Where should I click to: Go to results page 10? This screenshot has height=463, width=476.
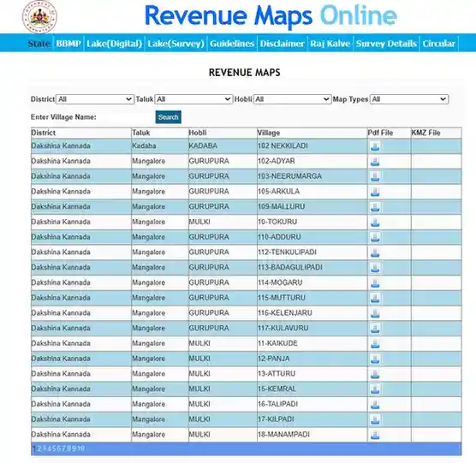80,448
